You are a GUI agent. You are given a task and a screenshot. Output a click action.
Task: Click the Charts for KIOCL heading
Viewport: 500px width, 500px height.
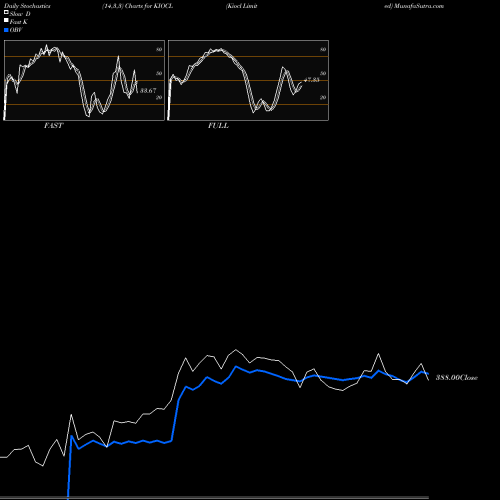pyautogui.click(x=149, y=6)
